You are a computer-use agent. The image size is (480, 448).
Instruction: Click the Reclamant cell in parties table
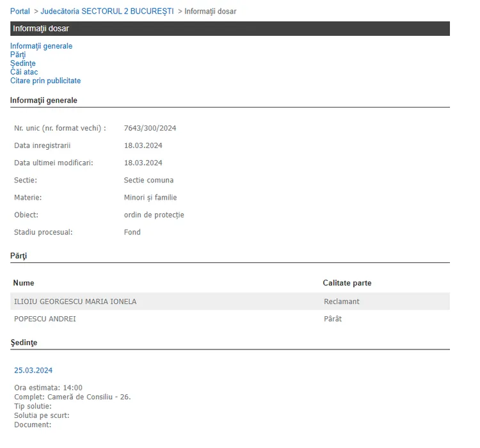[x=342, y=301]
